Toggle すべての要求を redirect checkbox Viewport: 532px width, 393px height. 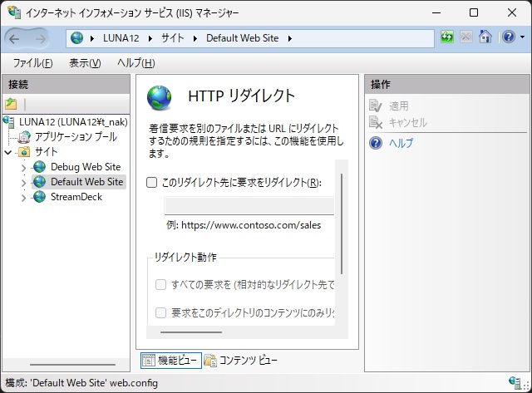pyautogui.click(x=160, y=284)
